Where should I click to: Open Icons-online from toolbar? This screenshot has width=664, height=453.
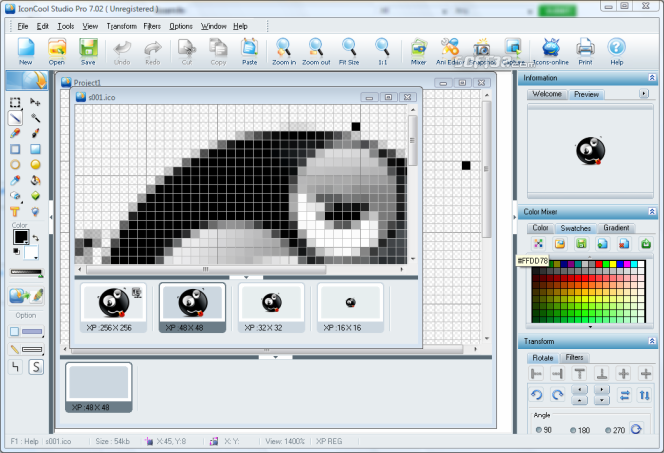click(551, 52)
